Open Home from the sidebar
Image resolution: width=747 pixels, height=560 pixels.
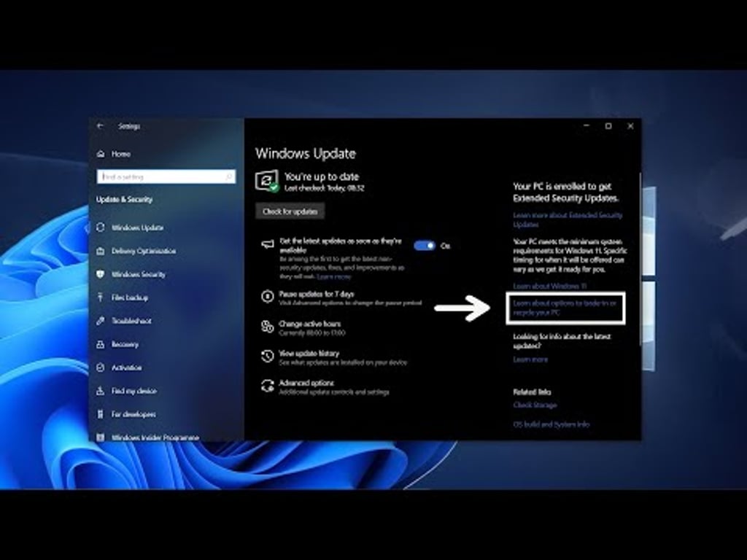120,154
